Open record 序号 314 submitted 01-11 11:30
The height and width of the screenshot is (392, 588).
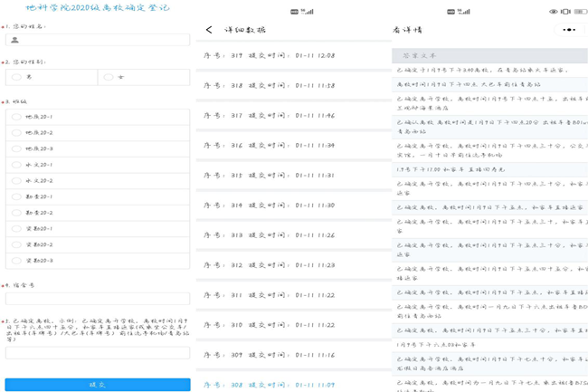tap(294, 206)
